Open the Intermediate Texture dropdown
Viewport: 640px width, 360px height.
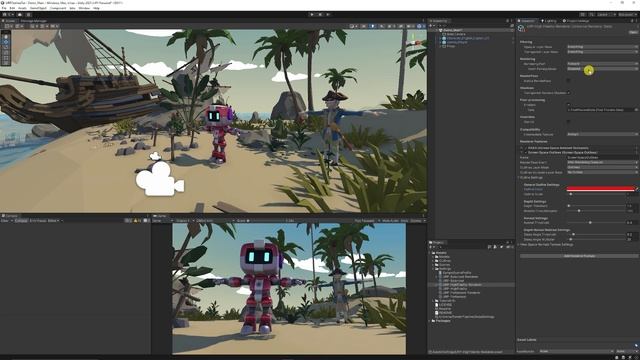(602, 134)
